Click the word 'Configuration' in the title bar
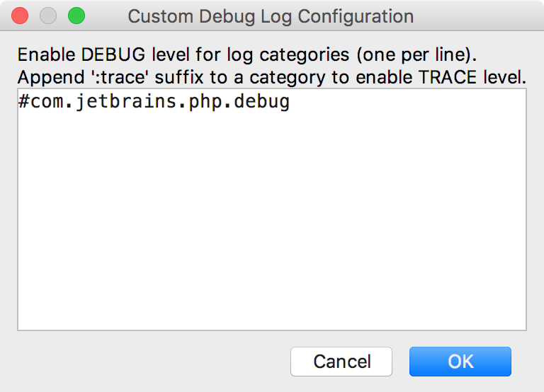Image resolution: width=544 pixels, height=392 pixels. (x=356, y=17)
